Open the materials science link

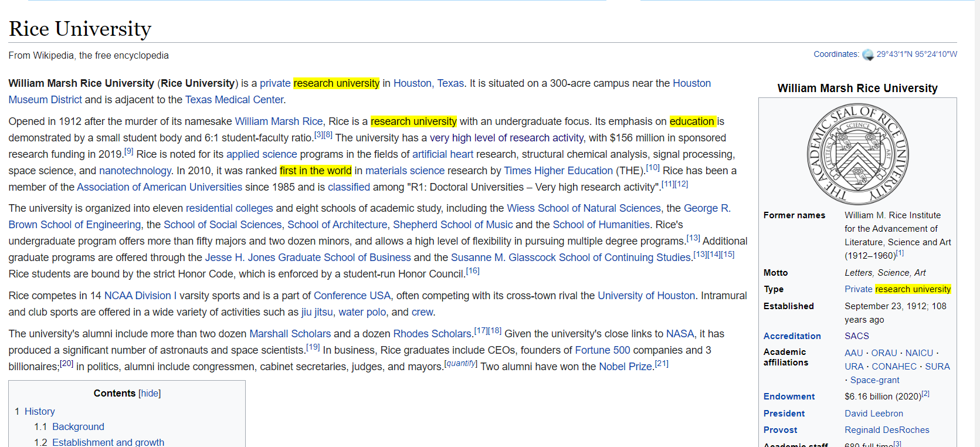[x=405, y=171]
